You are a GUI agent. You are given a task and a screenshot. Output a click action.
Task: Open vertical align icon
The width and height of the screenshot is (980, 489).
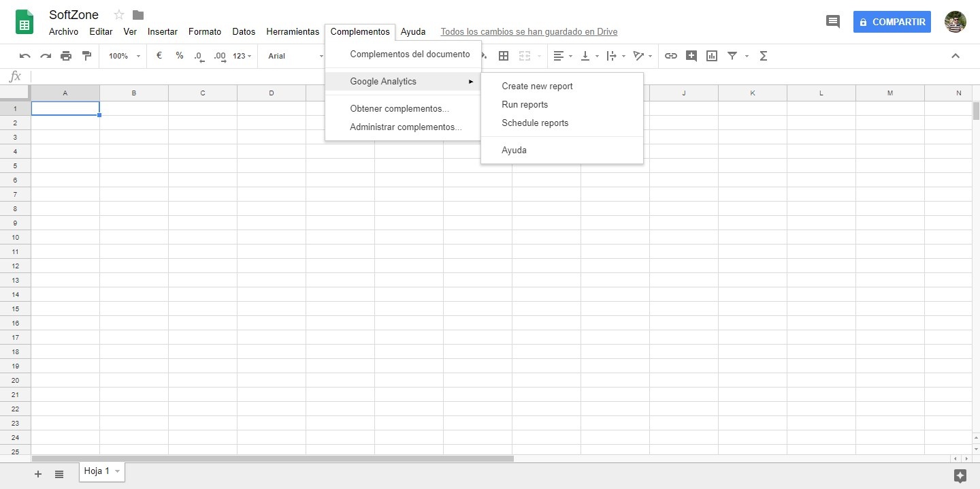[x=585, y=56]
